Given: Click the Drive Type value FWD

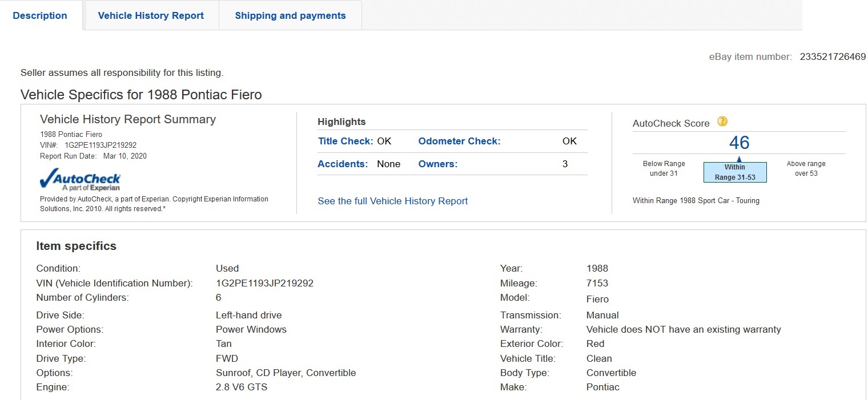Looking at the screenshot, I should click(x=227, y=358).
